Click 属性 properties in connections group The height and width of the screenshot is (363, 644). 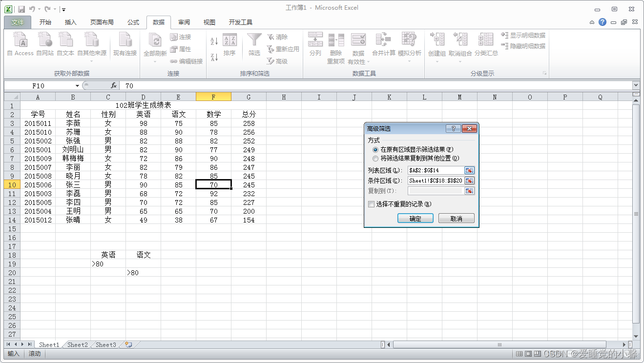click(181, 49)
